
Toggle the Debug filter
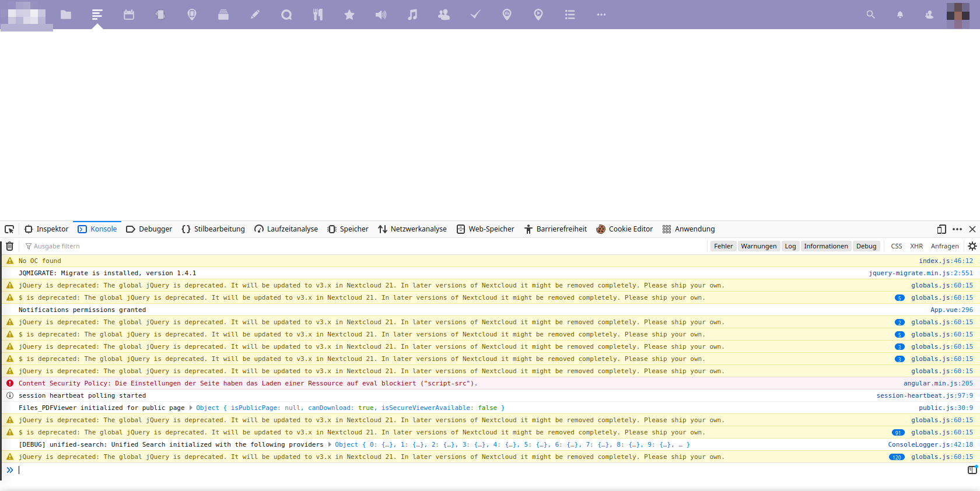pos(866,246)
